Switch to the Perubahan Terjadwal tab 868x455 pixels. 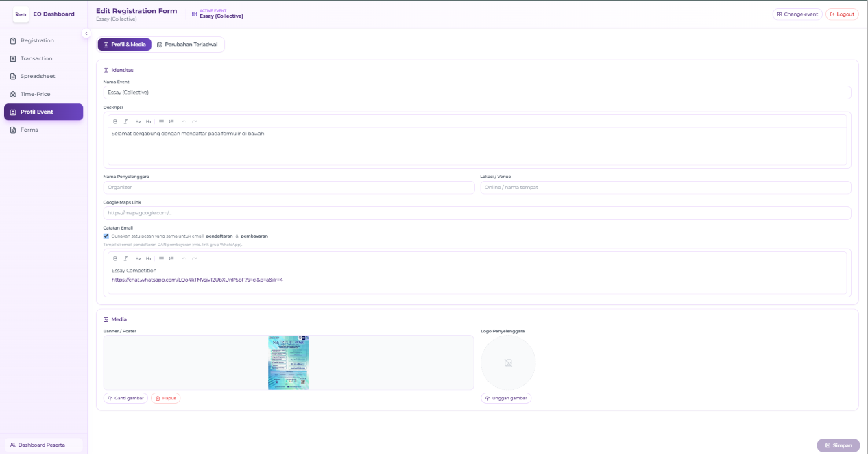pyautogui.click(x=187, y=45)
